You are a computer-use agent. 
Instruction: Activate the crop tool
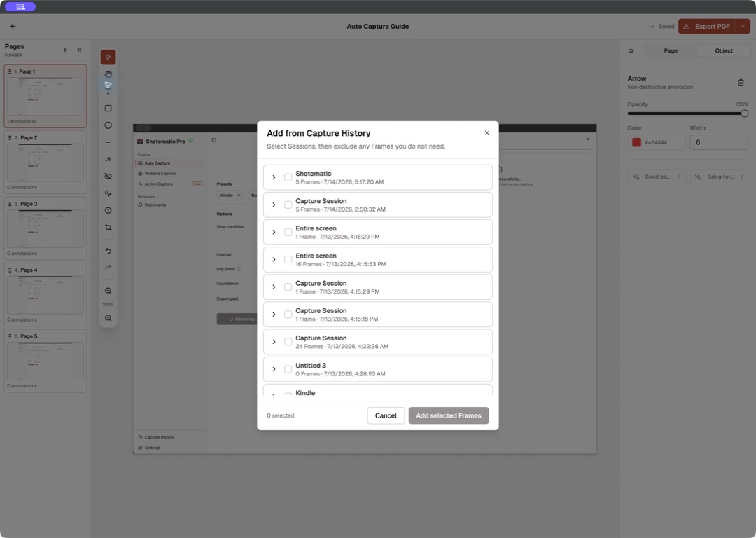pos(108,227)
